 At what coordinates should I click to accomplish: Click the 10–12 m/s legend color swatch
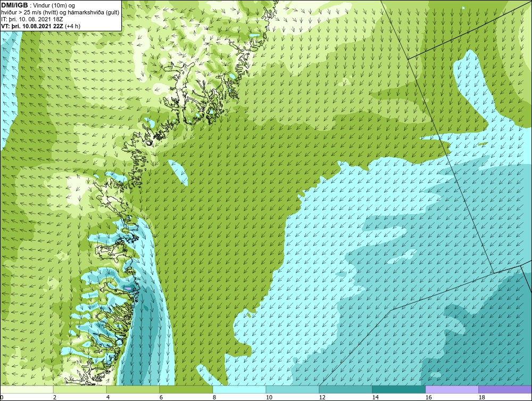[x=293, y=389]
